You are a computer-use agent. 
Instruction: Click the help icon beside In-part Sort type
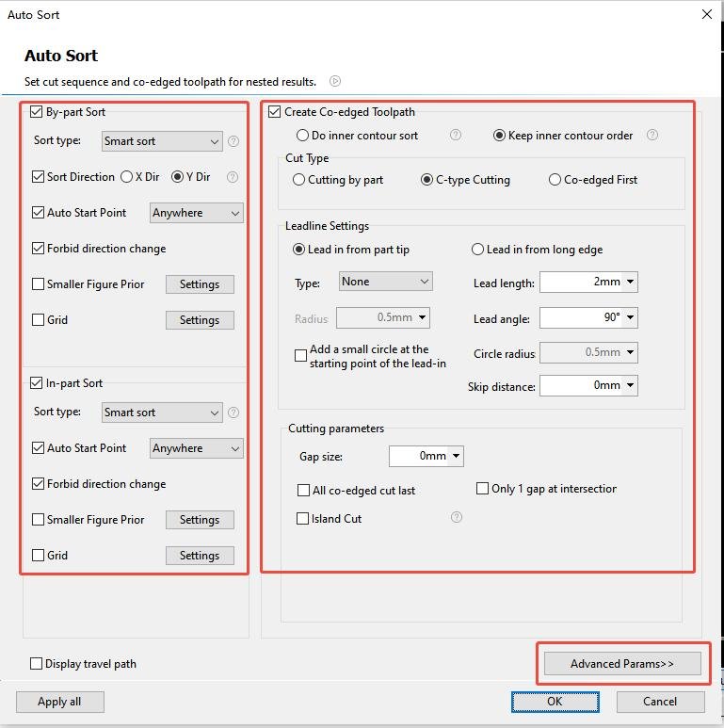pos(233,413)
